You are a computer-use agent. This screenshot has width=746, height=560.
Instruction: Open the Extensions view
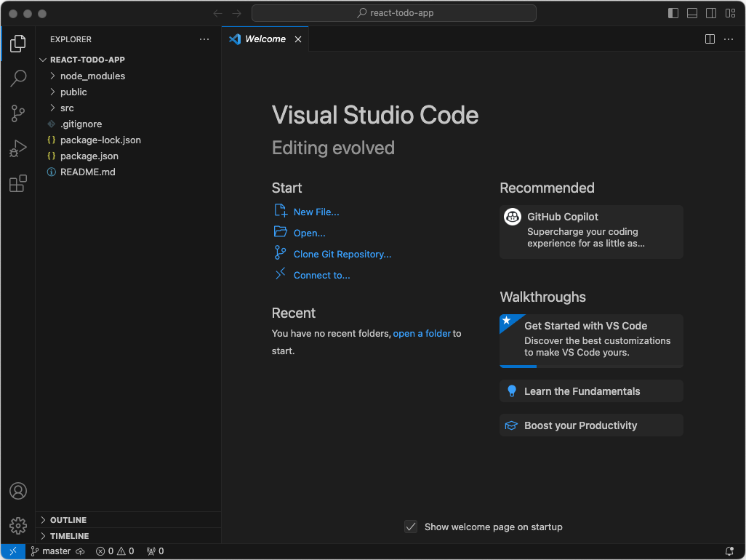click(x=18, y=184)
